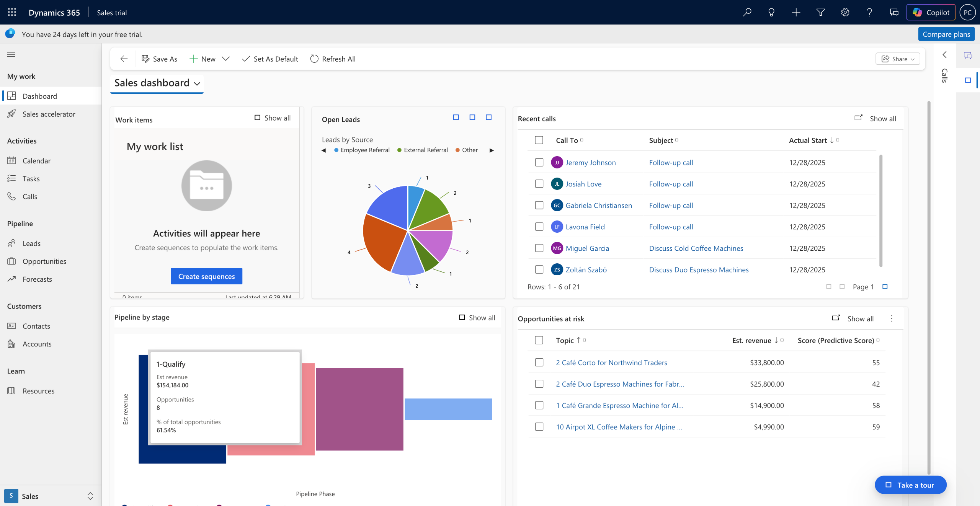Click the Create sequences button

(x=206, y=276)
